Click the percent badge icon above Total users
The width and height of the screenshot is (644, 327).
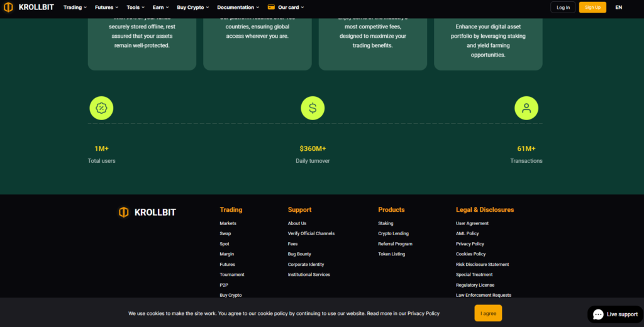coord(101,108)
